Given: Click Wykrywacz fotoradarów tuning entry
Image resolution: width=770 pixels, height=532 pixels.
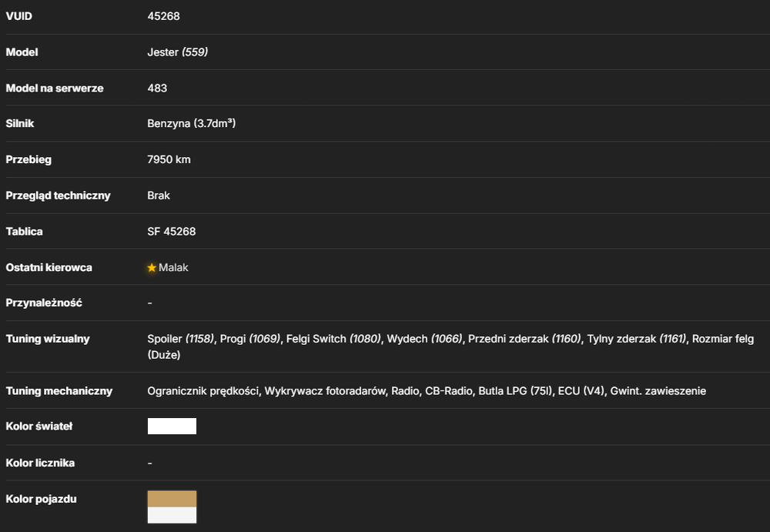Looking at the screenshot, I should (x=325, y=391).
